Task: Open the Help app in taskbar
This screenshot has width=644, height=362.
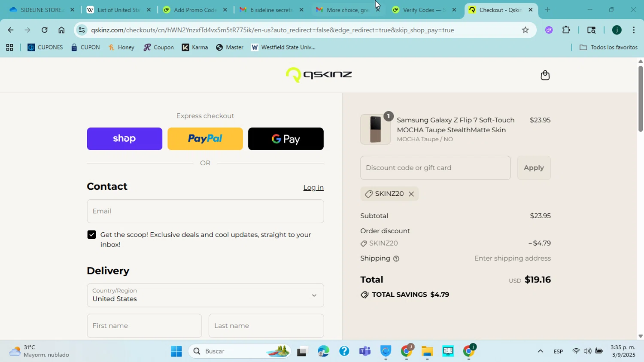Action: pyautogui.click(x=344, y=351)
